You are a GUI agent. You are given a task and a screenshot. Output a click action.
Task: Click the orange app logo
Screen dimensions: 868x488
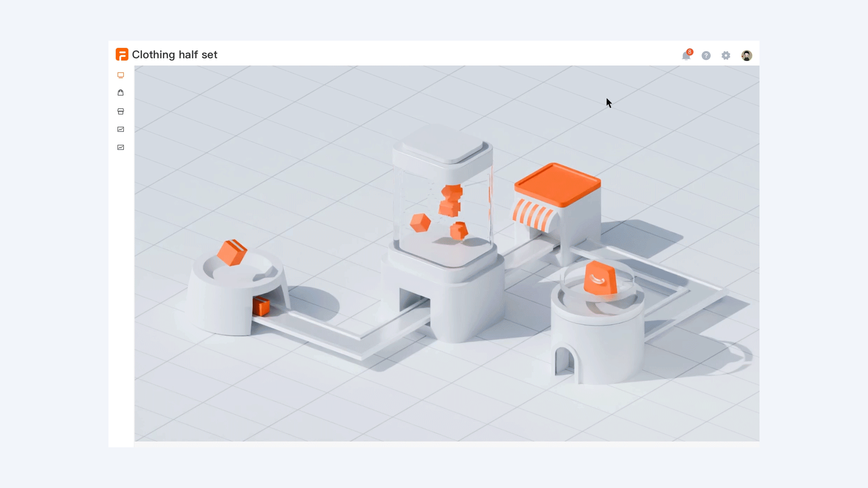(x=122, y=54)
